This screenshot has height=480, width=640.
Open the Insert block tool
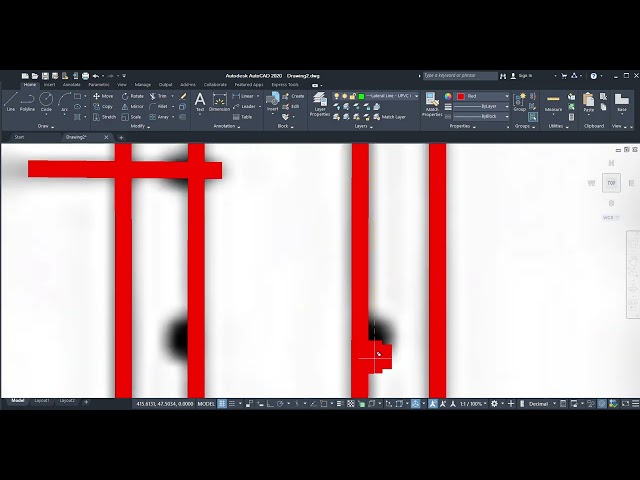272,102
